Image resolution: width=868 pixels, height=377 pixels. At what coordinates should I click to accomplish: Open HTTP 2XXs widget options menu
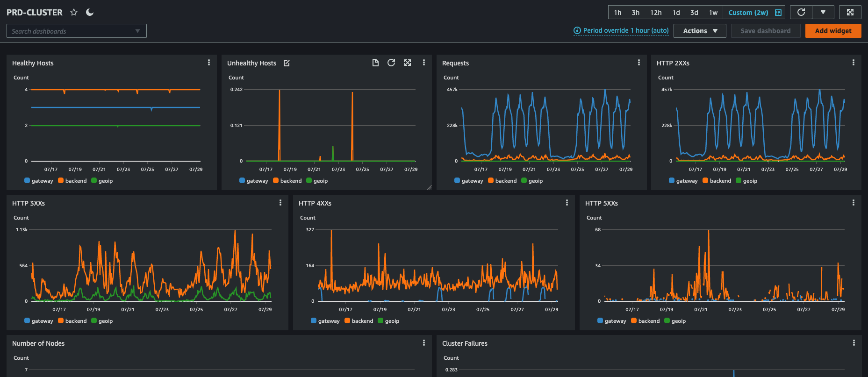coord(854,63)
